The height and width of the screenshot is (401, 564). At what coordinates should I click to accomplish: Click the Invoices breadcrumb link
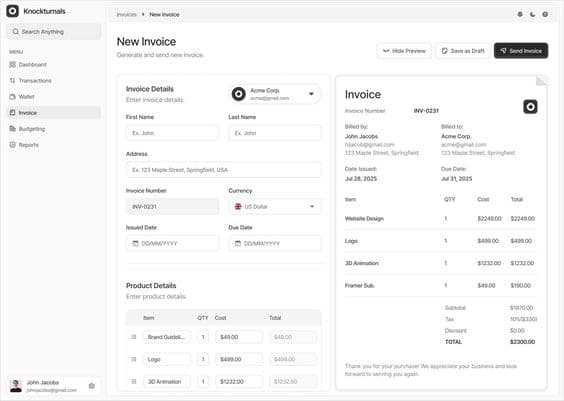point(127,14)
